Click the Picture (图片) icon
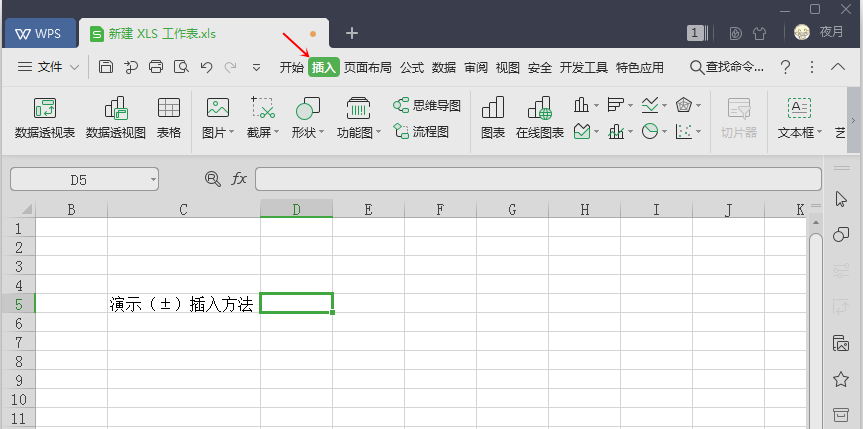863x429 pixels. point(218,108)
